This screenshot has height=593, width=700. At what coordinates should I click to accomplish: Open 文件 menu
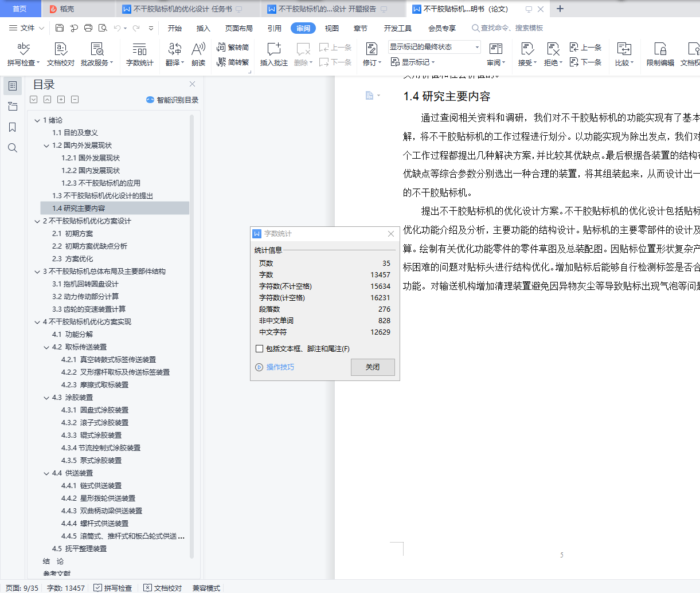click(x=26, y=28)
